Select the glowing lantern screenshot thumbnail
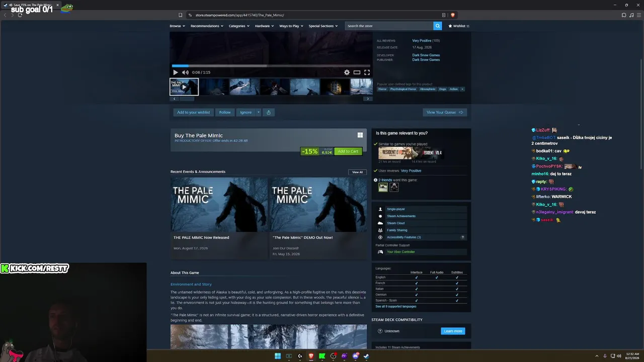 pyautogui.click(x=335, y=87)
